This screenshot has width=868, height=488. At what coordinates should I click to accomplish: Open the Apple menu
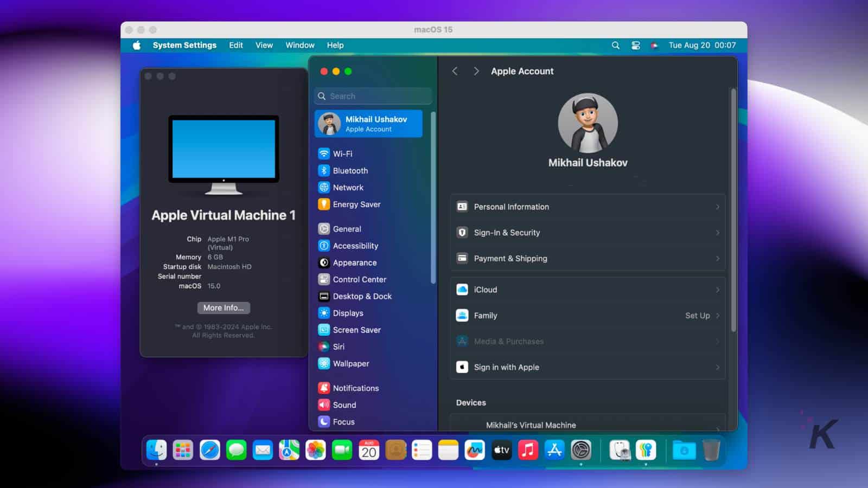[x=137, y=45]
